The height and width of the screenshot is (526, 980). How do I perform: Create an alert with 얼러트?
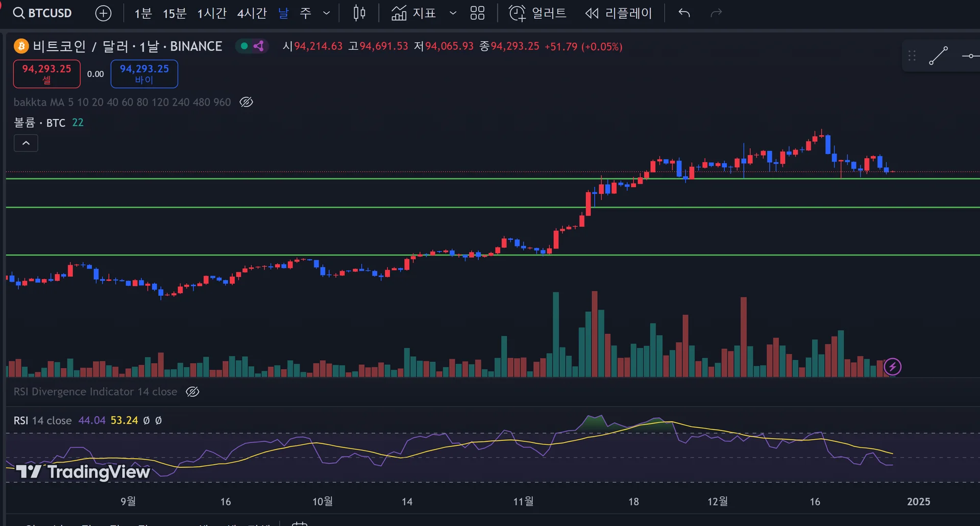pyautogui.click(x=537, y=13)
